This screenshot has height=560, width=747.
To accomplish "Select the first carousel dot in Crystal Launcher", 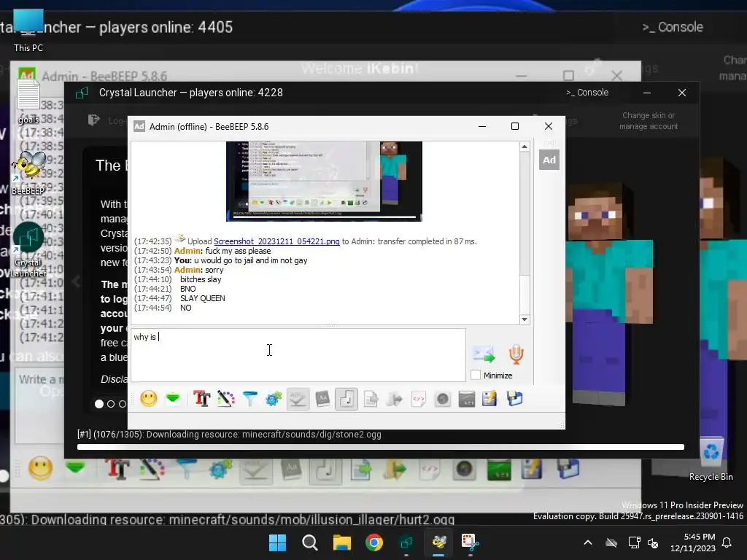I will tap(99, 404).
